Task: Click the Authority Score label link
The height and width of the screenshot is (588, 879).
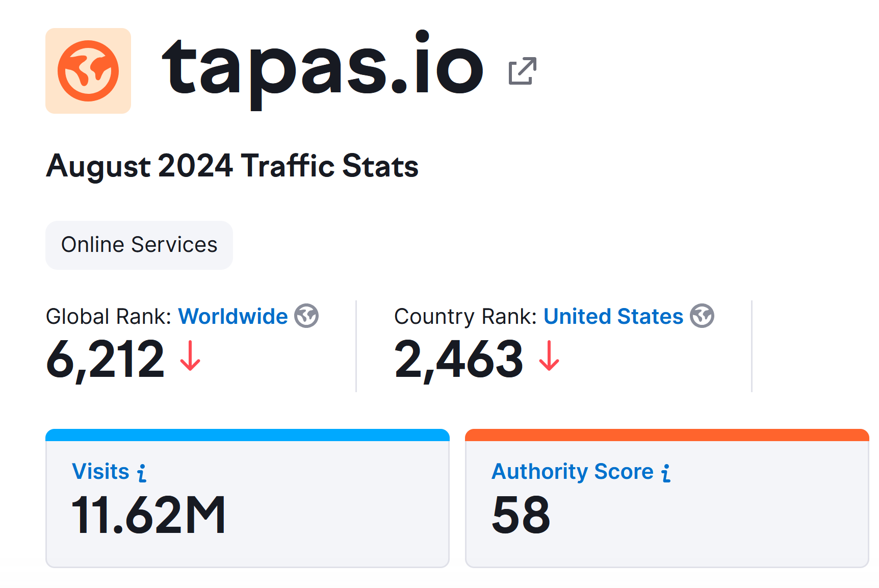Action: click(x=572, y=472)
